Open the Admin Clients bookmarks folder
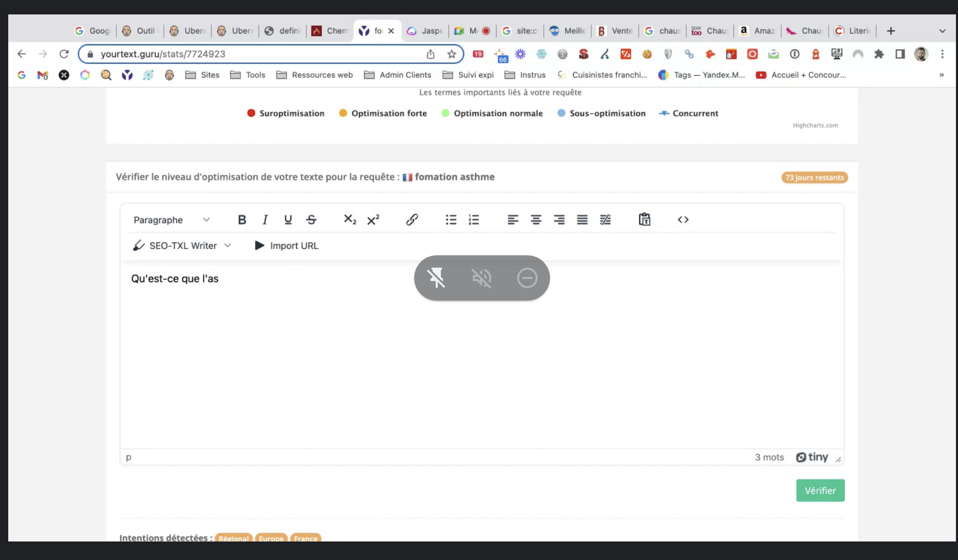The image size is (958, 560). 398,75
